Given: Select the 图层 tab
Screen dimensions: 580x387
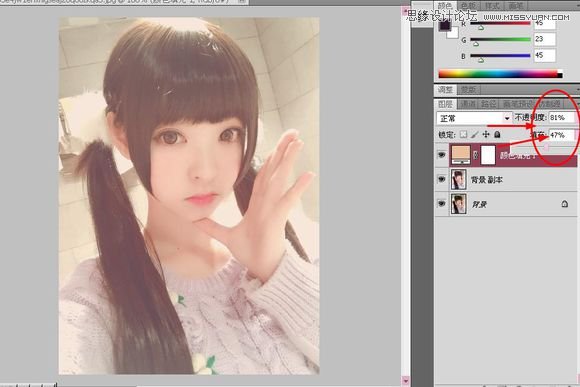Looking at the screenshot, I should coord(445,104).
